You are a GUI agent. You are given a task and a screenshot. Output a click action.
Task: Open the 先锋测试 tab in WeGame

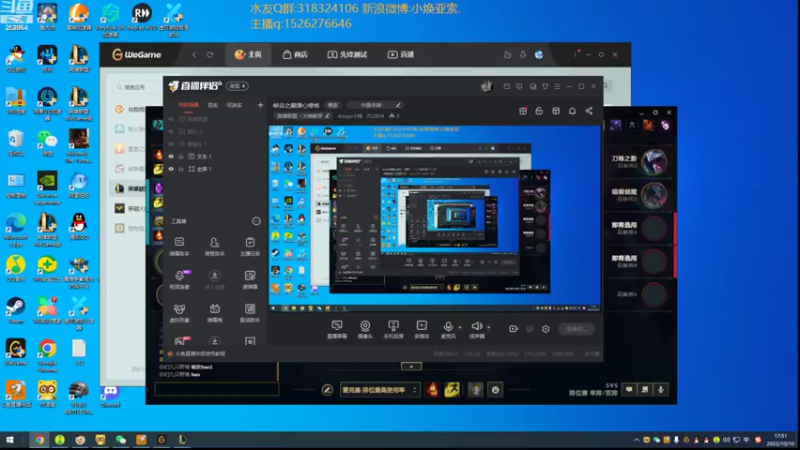(347, 55)
